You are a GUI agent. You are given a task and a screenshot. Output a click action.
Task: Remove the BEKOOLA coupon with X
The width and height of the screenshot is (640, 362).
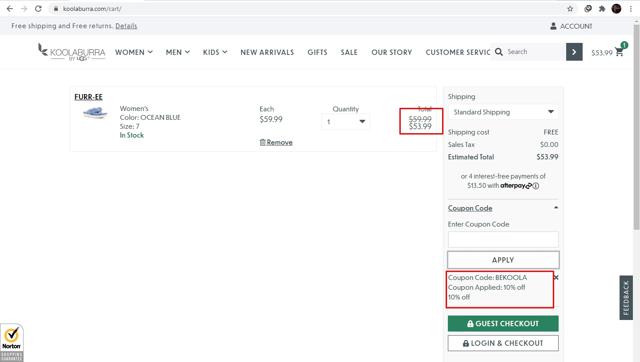[556, 278]
